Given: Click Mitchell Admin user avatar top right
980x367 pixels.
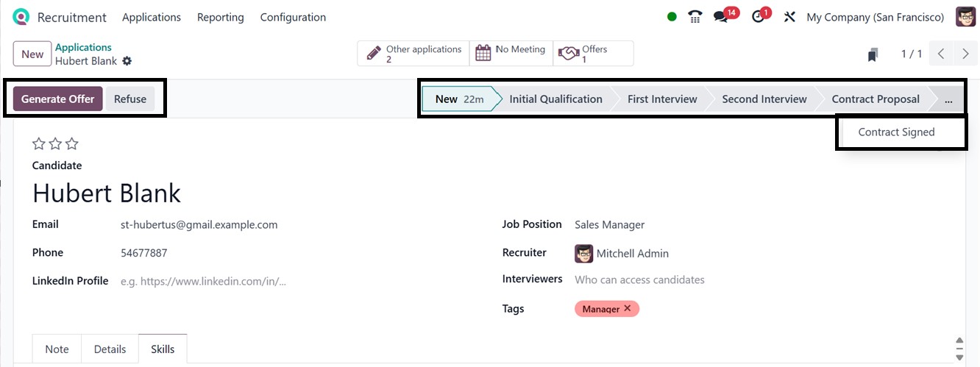Looking at the screenshot, I should (965, 17).
